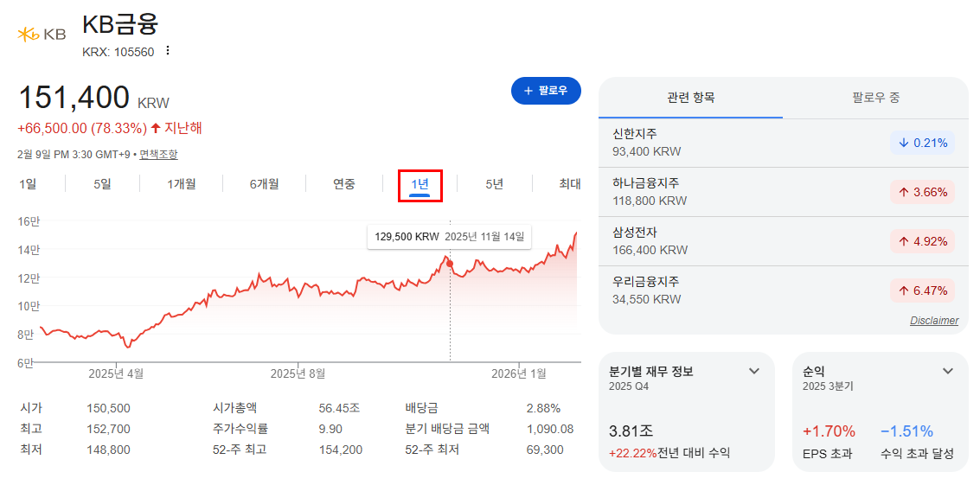Viewport: 980px width, 485px height.
Task: Click the 2026년 1월 axis label
Action: click(519, 373)
